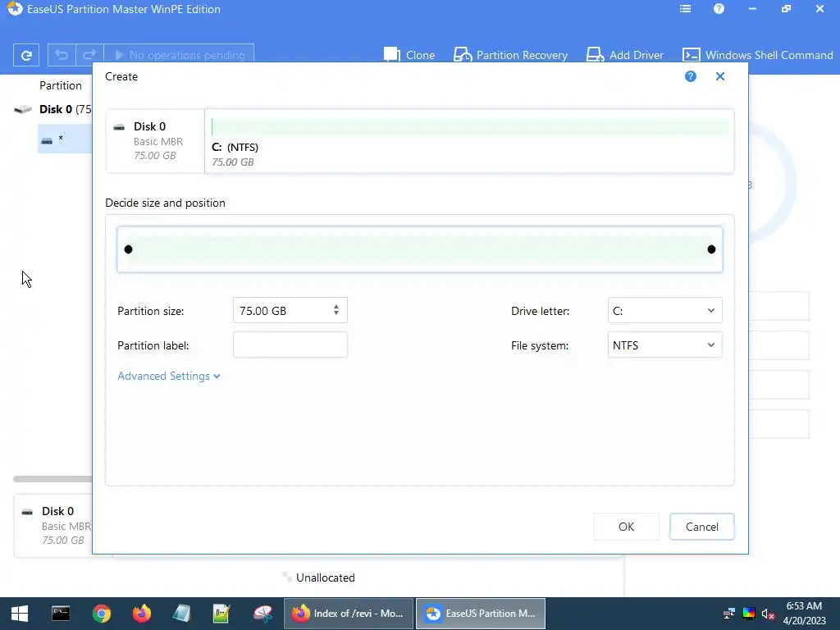Viewport: 840px width, 630px height.
Task: Click the right handle of the size slider
Action: 711,249
